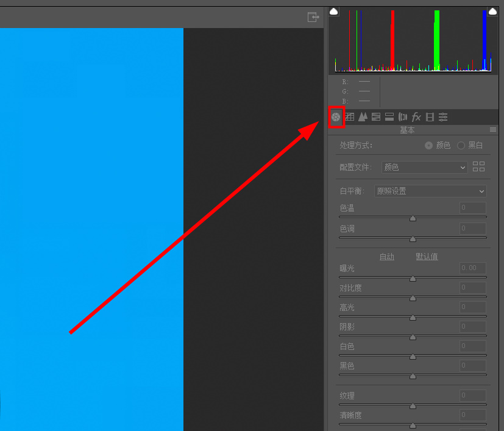This screenshot has width=504, height=431.
Task: Browse profiles with the grid icon
Action: coord(478,166)
